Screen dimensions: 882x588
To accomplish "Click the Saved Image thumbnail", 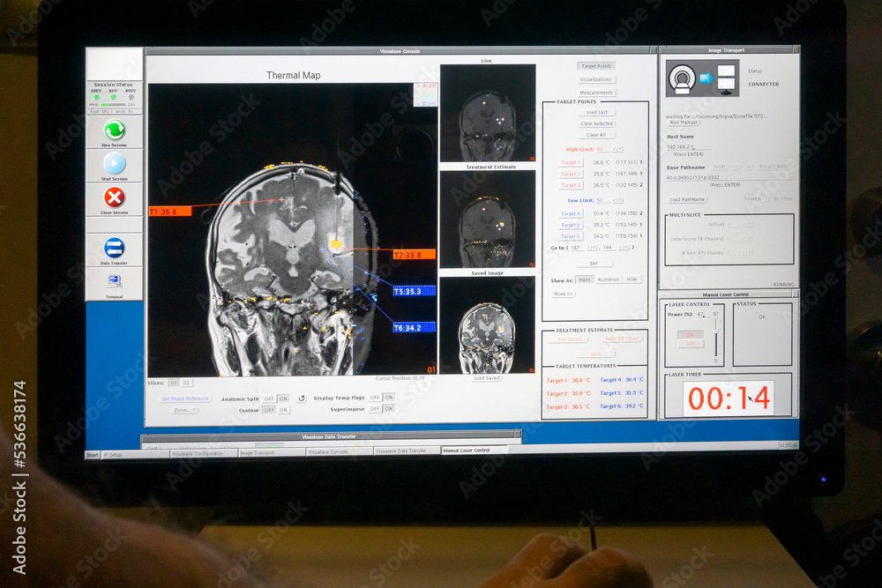I will (x=487, y=325).
